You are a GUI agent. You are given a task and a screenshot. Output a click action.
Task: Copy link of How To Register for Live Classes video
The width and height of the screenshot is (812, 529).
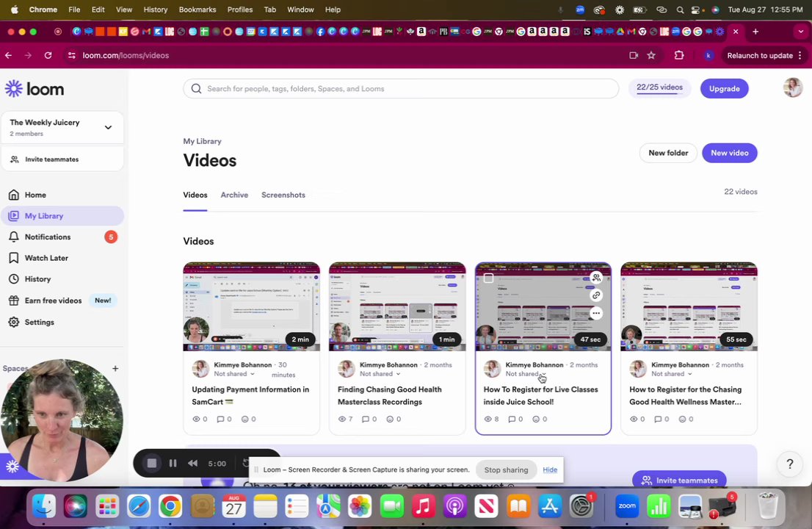point(596,295)
